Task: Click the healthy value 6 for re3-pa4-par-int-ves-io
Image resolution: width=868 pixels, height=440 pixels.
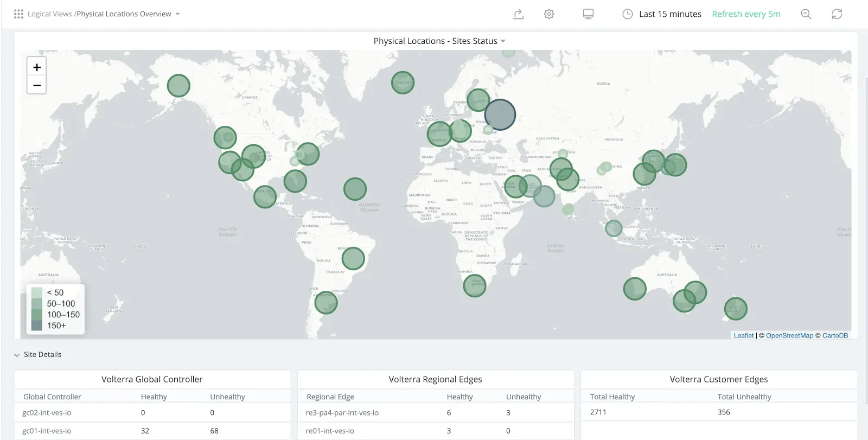Action: click(x=449, y=413)
